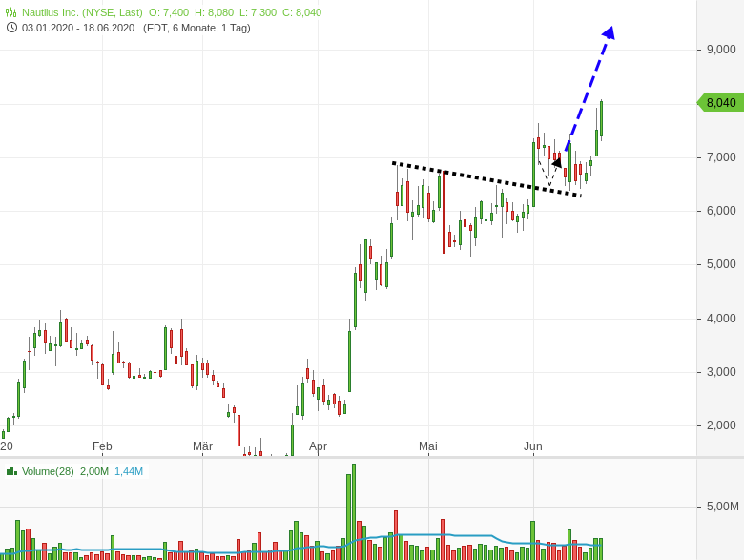Click the low value L: 7,300
This screenshot has height=560, width=744.
[x=258, y=12]
